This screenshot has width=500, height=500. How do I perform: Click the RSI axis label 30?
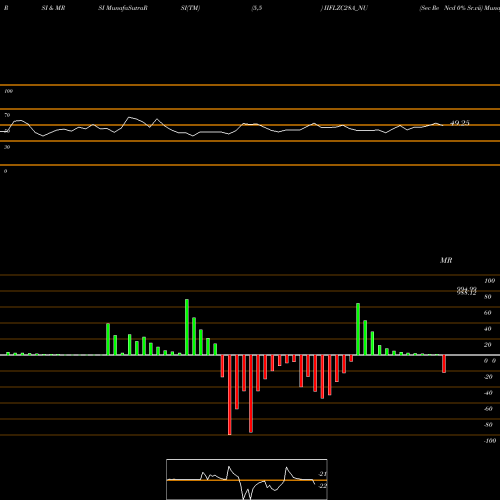click(7, 147)
